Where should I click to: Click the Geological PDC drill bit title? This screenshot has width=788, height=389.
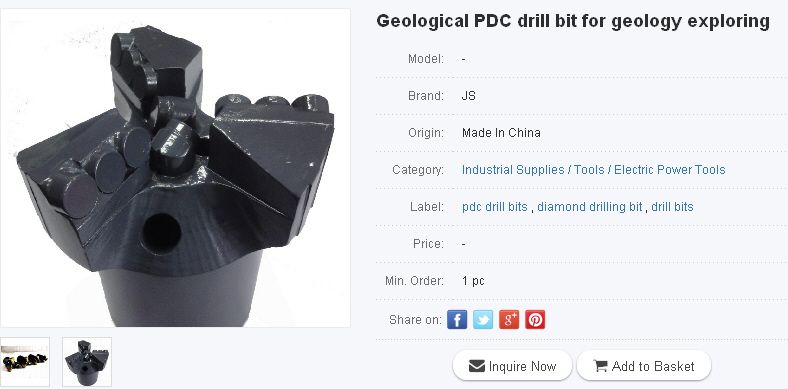pyautogui.click(x=573, y=22)
